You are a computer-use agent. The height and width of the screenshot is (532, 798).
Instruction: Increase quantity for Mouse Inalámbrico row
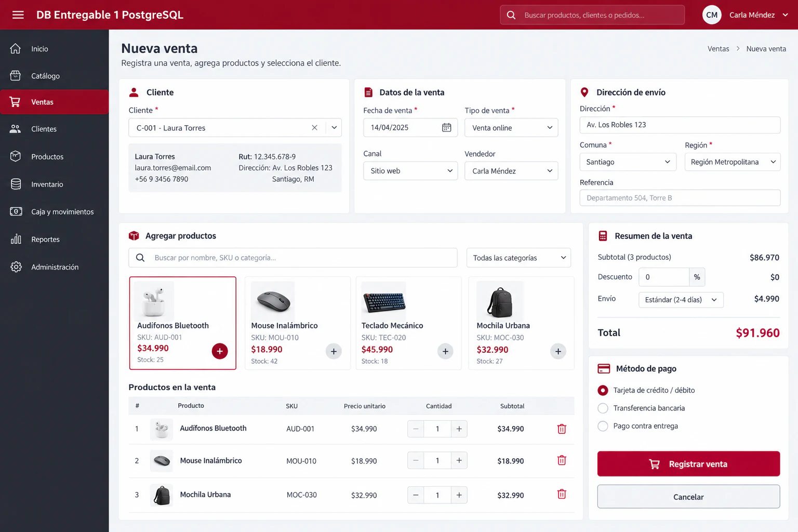click(459, 460)
